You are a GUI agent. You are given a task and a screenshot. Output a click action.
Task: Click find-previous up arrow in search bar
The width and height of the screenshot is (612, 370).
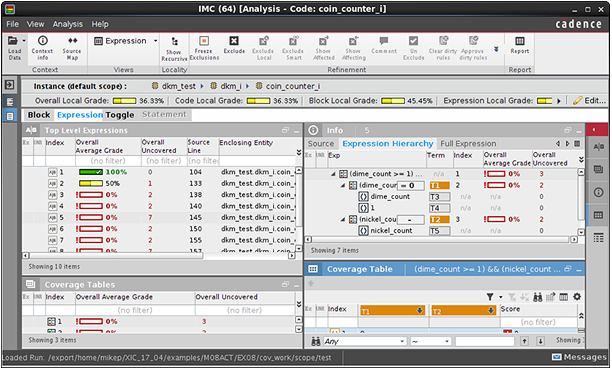coord(525,342)
